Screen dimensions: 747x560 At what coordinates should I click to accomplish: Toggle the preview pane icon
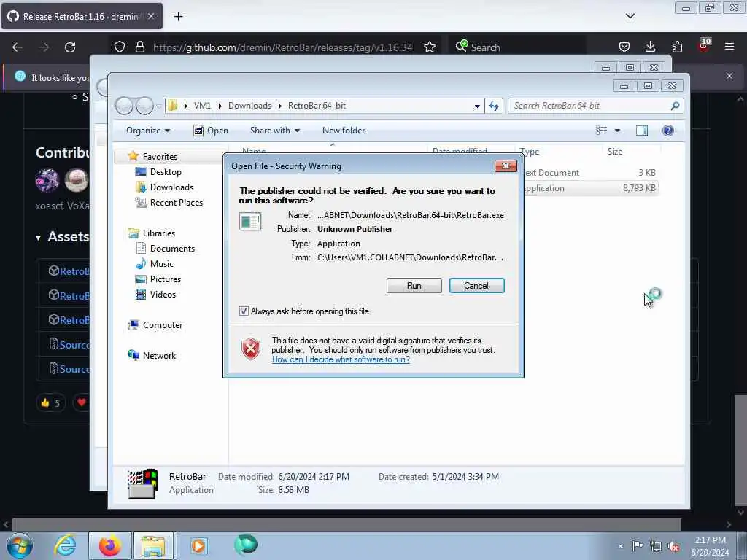tap(642, 131)
